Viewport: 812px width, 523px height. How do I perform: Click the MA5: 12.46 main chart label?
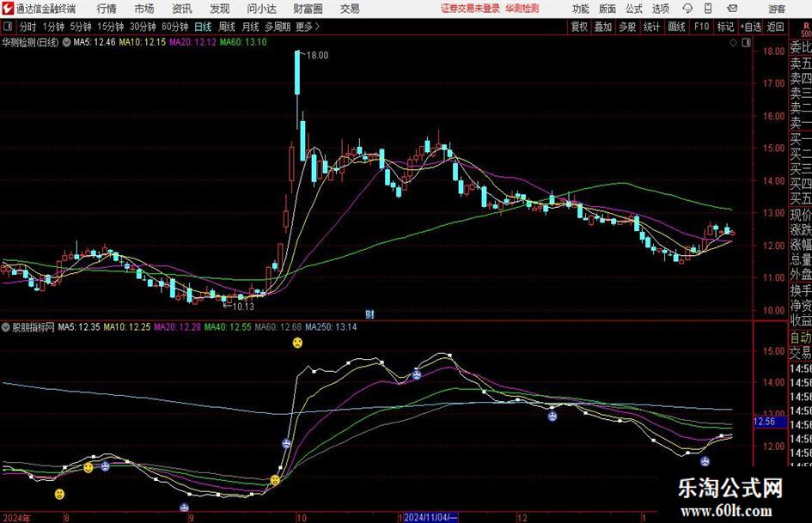tap(95, 42)
